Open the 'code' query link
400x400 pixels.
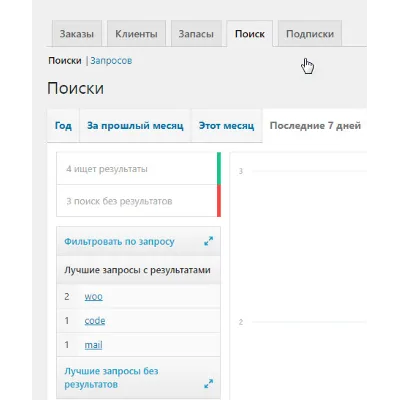pos(95,321)
